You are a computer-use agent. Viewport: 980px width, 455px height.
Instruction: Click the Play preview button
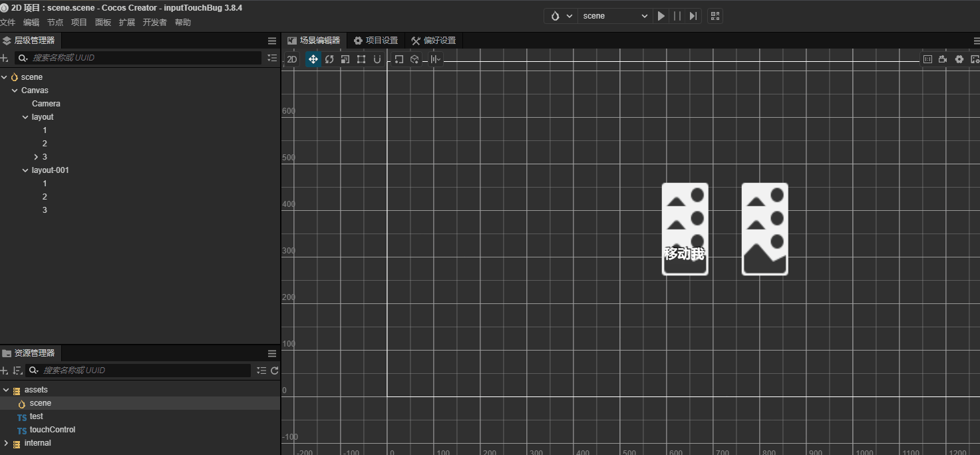(661, 16)
